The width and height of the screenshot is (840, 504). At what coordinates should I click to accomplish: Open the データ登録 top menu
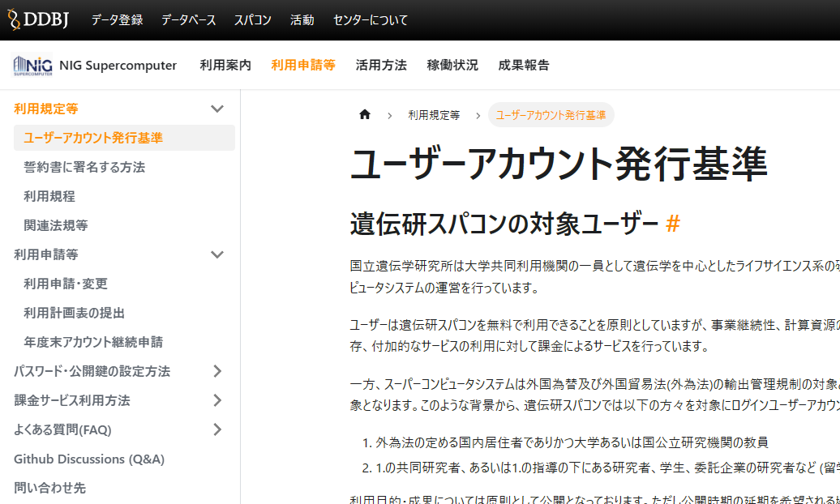coord(117,20)
